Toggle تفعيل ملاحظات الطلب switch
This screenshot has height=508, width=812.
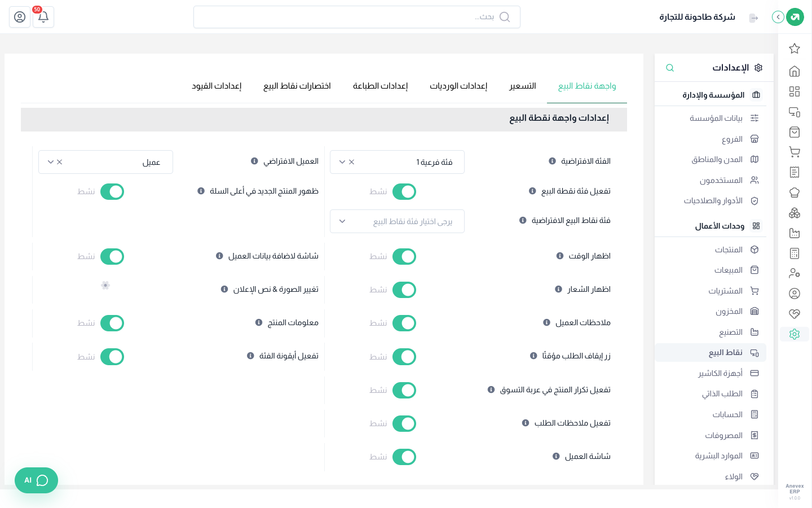coord(404,423)
